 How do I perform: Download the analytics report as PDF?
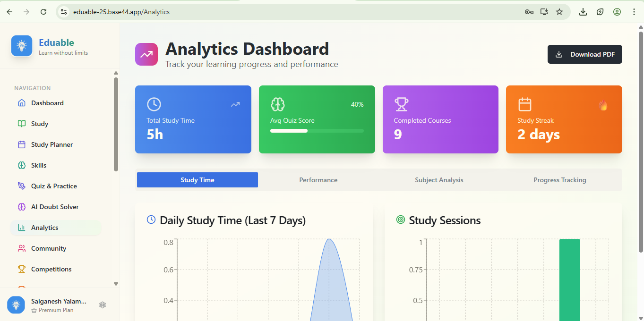click(584, 54)
